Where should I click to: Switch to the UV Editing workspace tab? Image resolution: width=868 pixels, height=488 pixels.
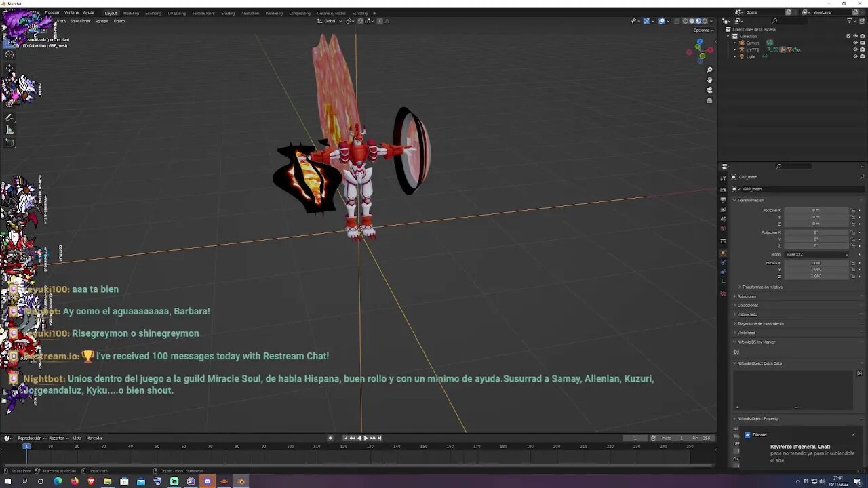pyautogui.click(x=176, y=13)
